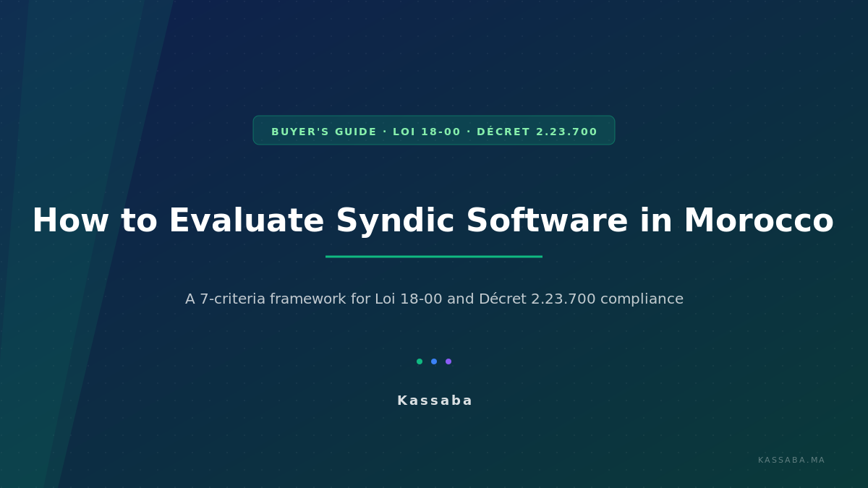
Task: Click the Kassaba brand name
Action: (x=434, y=401)
